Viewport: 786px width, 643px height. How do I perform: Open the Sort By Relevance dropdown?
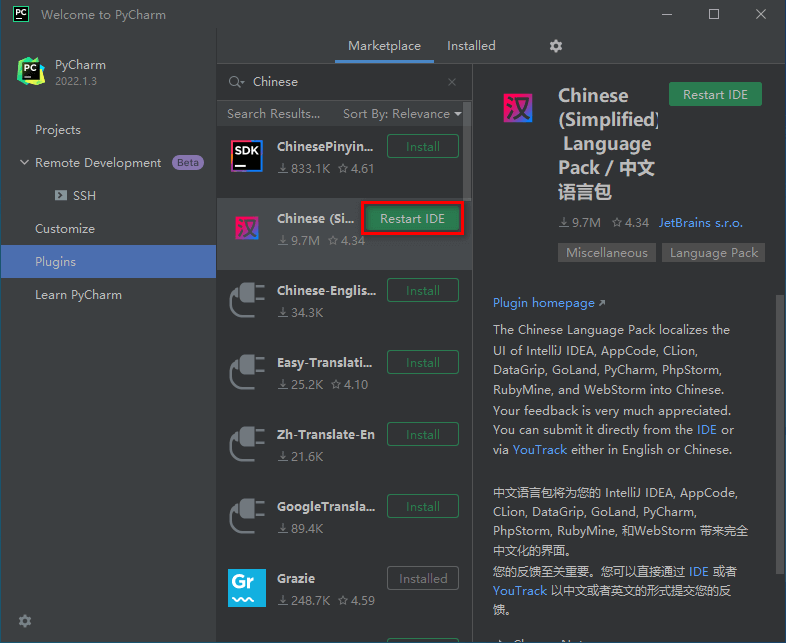pyautogui.click(x=402, y=114)
